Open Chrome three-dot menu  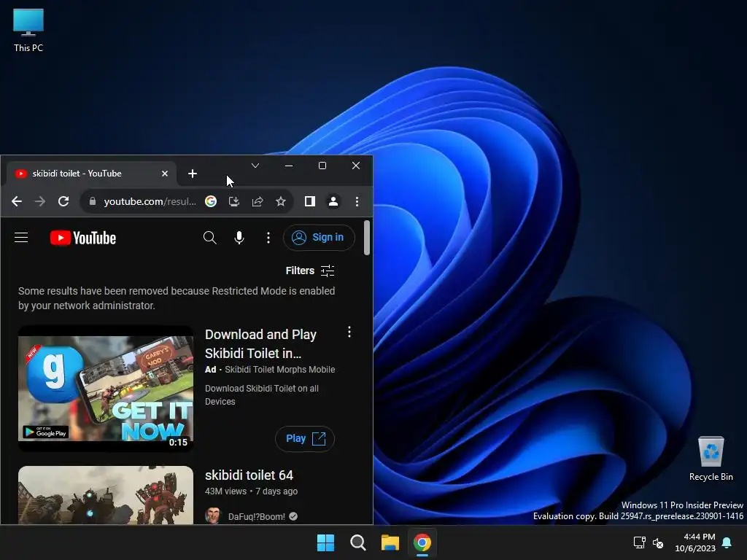click(357, 201)
